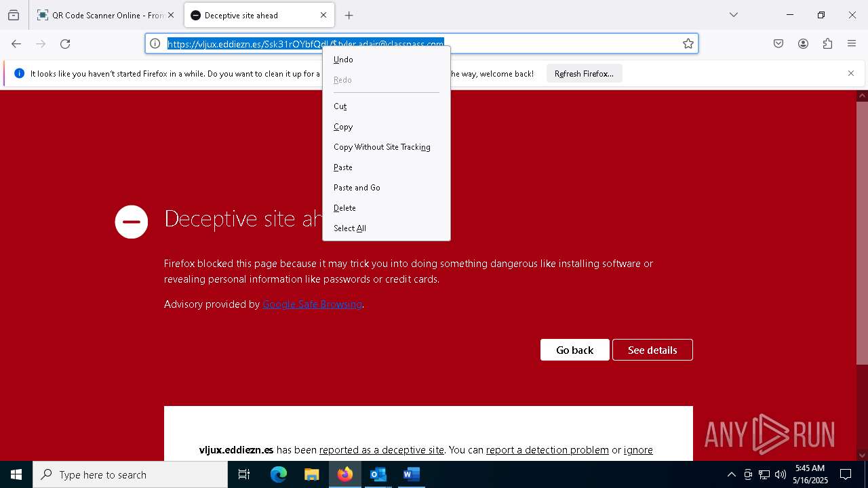This screenshot has height=488, width=868.
Task: Click the URL address bar field
Action: (421, 43)
